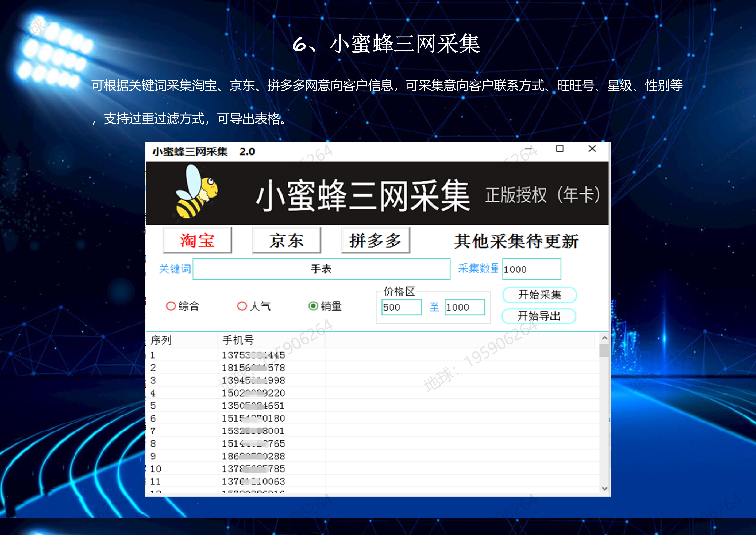Image resolution: width=756 pixels, height=535 pixels.
Task: Click the list scroll up arrow
Action: click(604, 338)
